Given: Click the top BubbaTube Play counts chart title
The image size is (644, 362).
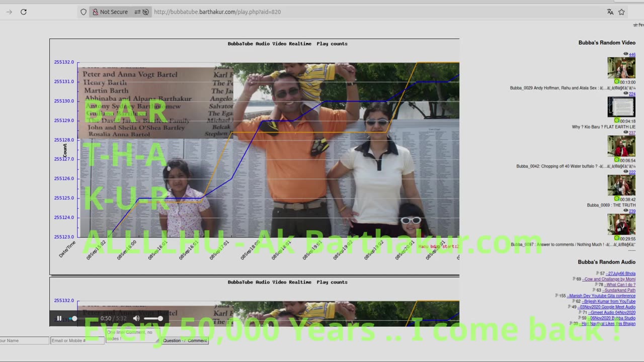Looking at the screenshot, I should click(287, 44).
